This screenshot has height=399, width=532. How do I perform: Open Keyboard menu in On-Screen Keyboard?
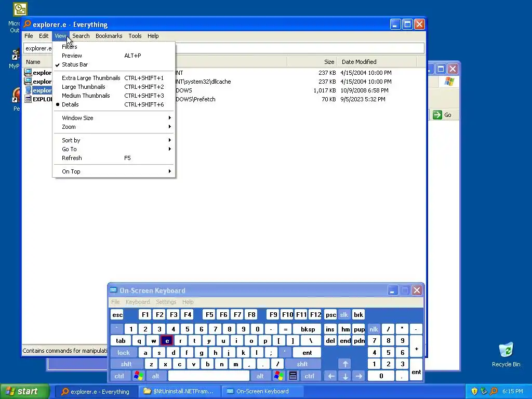(x=138, y=302)
